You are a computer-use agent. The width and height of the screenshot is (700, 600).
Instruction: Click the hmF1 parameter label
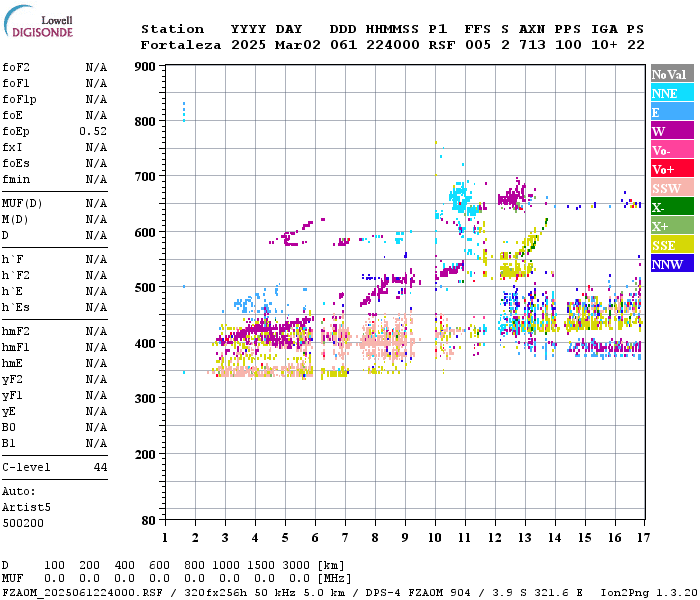16,347
